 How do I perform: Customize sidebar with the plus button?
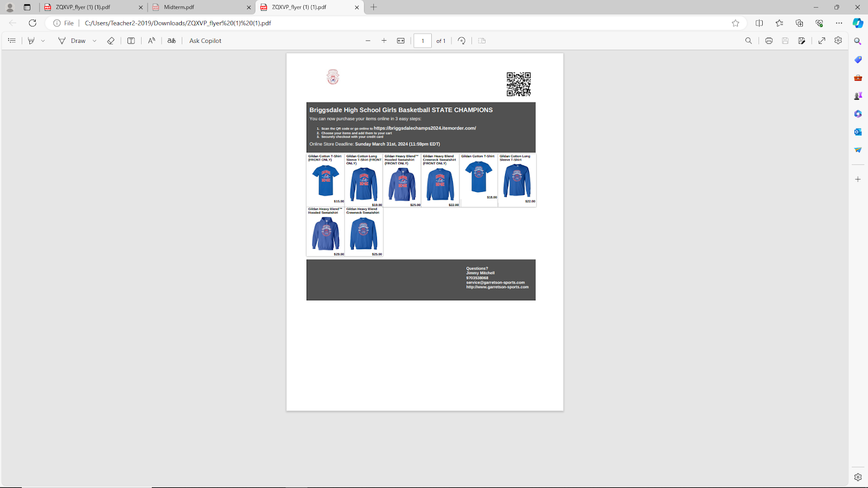[x=858, y=179]
